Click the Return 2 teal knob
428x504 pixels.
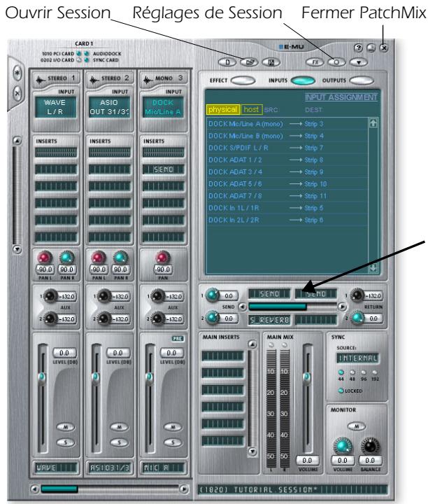pyautogui.click(x=357, y=318)
